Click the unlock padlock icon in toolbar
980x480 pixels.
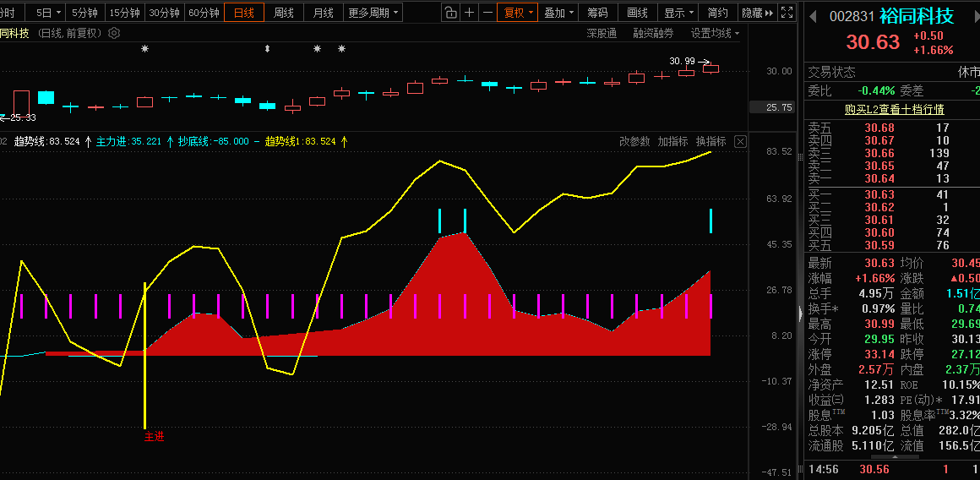pos(450,13)
